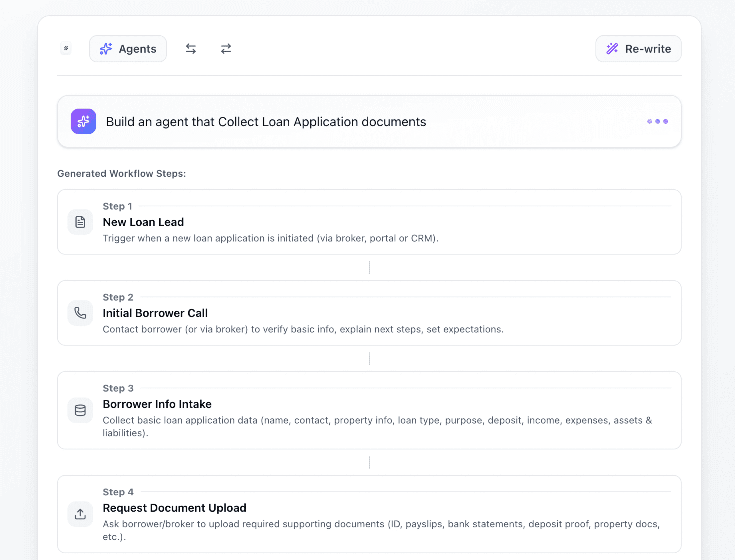Click the upload icon for Step 4

click(x=80, y=514)
